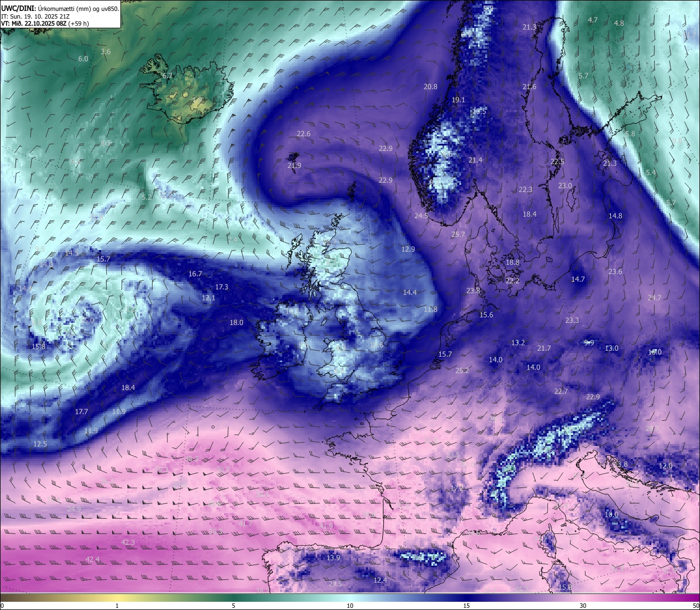Click the 'UWC/DINI: Úrkomumætti (mm) og uv850.' title
700x610 pixels.
point(60,8)
